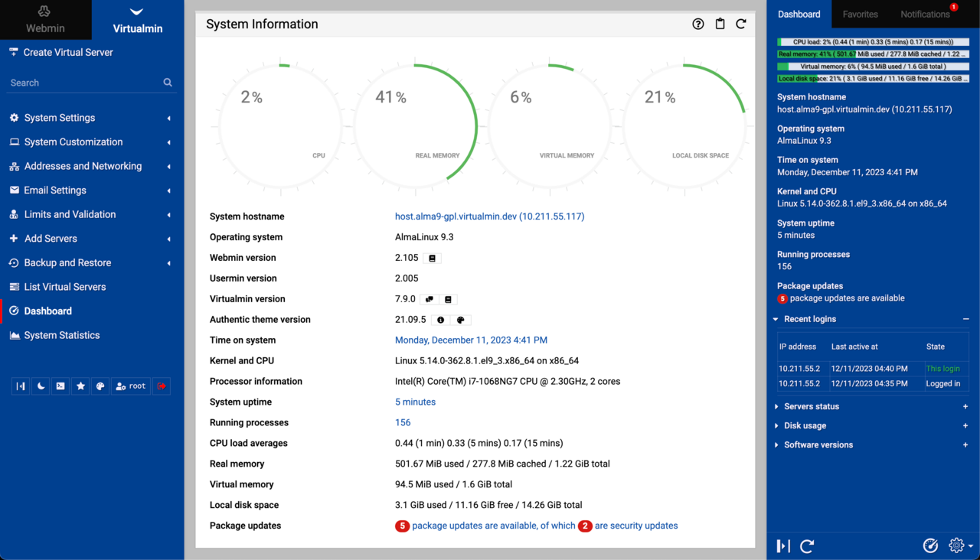The image size is (980, 560).
Task: Open the Webmin version documentation book icon
Action: [x=432, y=259]
